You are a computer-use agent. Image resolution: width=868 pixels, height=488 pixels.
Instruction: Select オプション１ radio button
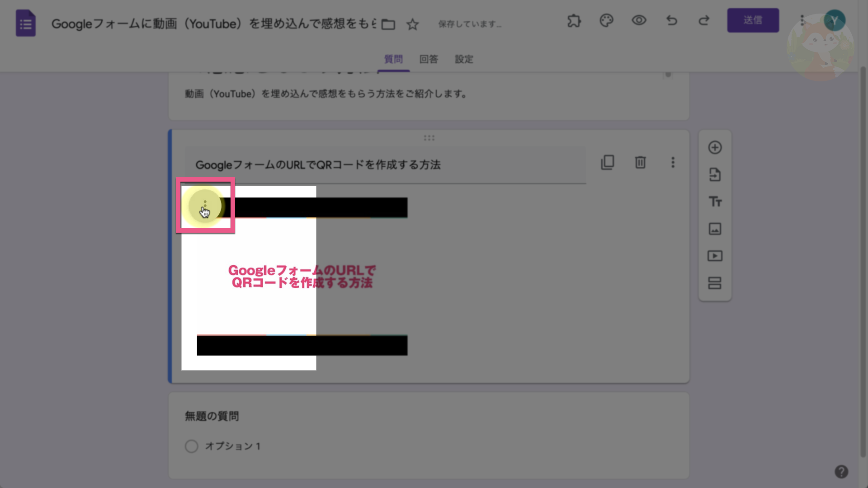(x=191, y=446)
